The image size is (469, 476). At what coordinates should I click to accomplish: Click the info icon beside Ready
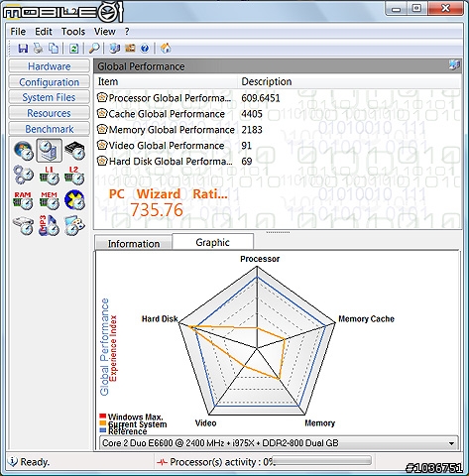click(x=13, y=461)
